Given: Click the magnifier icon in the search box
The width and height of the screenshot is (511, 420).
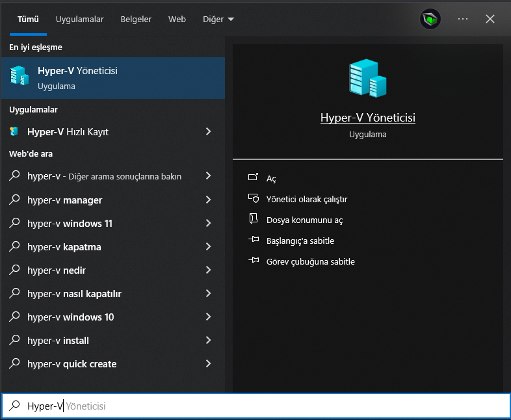Looking at the screenshot, I should click(14, 405).
